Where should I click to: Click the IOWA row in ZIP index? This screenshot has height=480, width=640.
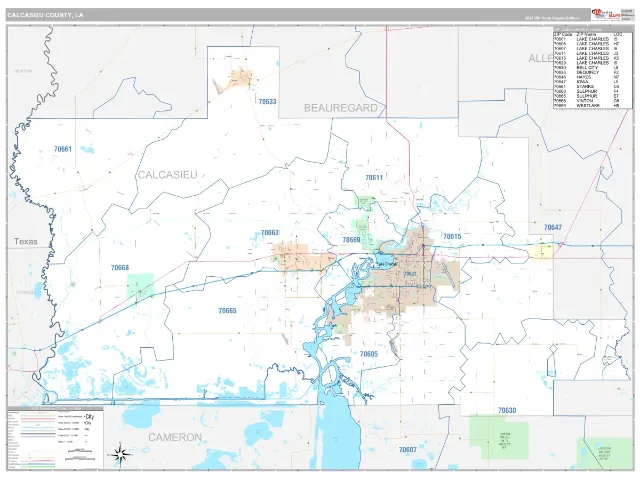tap(587, 82)
